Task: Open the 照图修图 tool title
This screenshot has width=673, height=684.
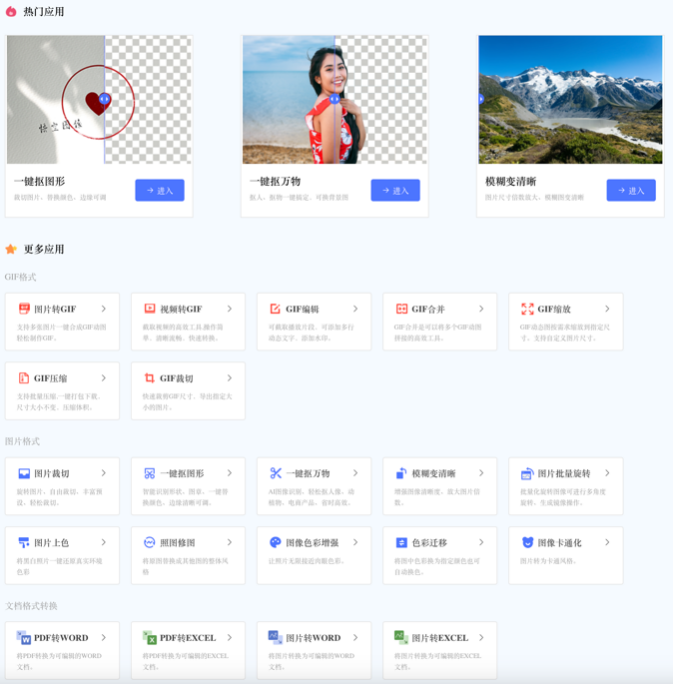Action: (178, 543)
